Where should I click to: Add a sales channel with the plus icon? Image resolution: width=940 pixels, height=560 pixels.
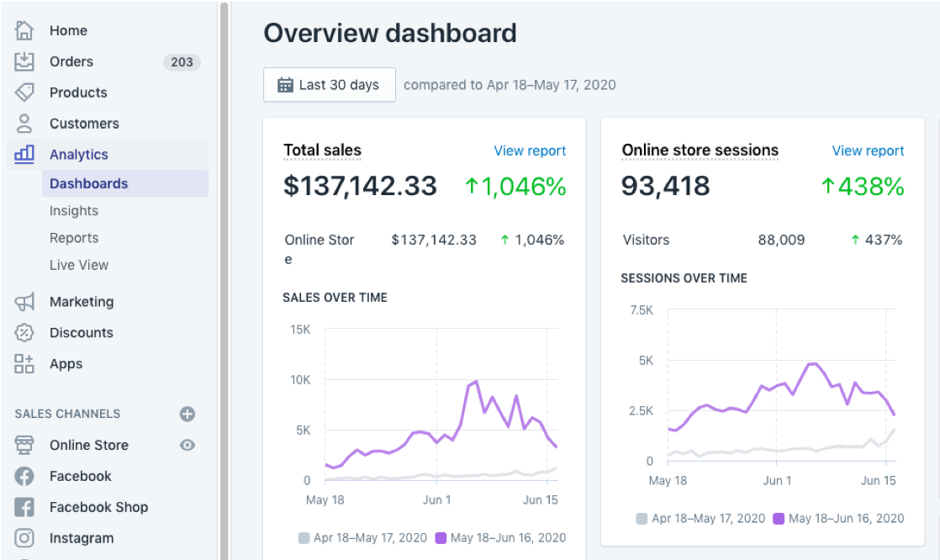point(187,414)
